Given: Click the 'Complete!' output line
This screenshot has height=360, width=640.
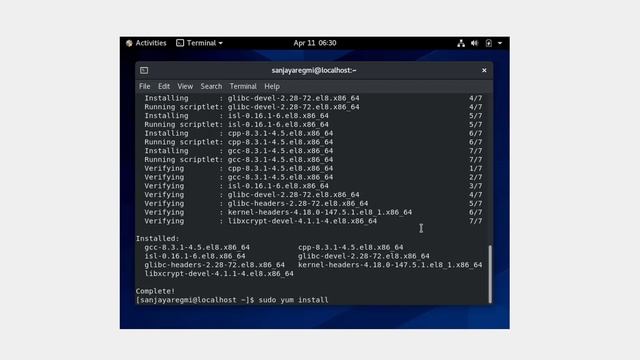Looking at the screenshot, I should point(155,291).
